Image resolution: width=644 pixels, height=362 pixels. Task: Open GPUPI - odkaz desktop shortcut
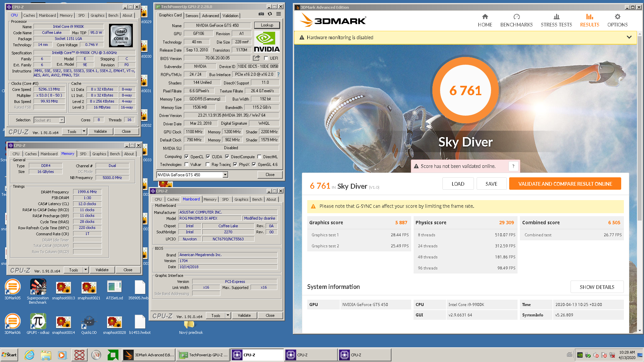coord(38,324)
